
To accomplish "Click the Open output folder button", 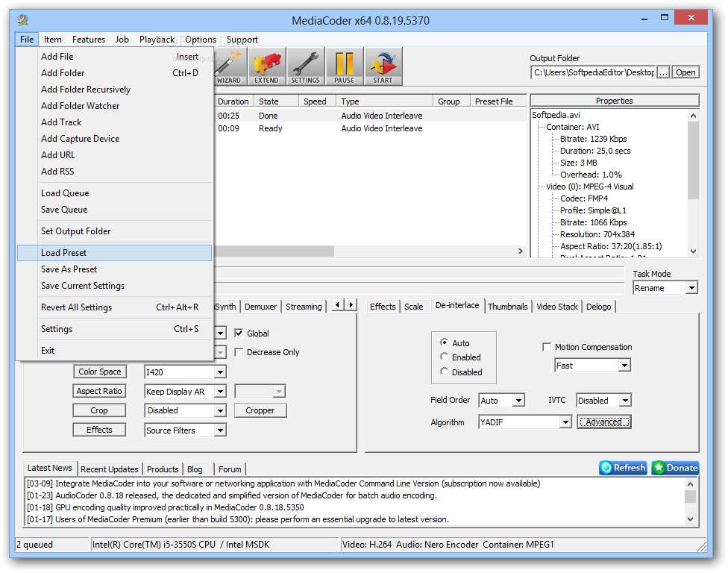I will click(x=685, y=72).
